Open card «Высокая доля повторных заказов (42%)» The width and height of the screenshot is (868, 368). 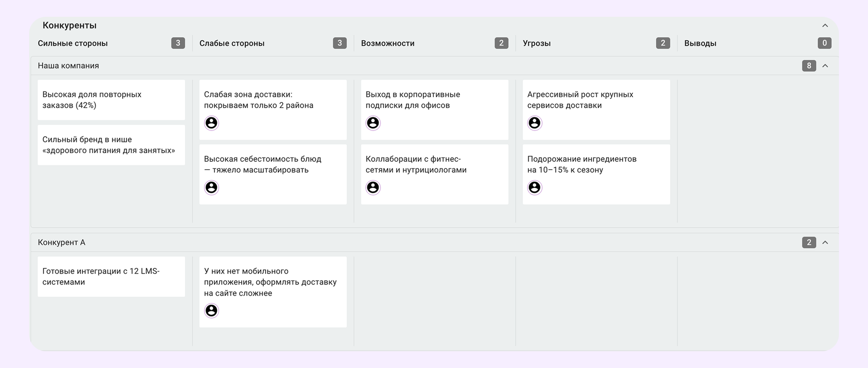pos(111,100)
